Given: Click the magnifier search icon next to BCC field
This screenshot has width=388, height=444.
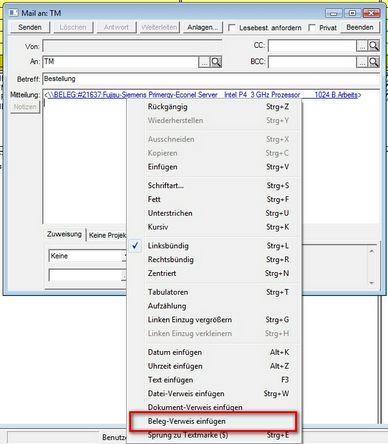Looking at the screenshot, I should click(373, 62).
